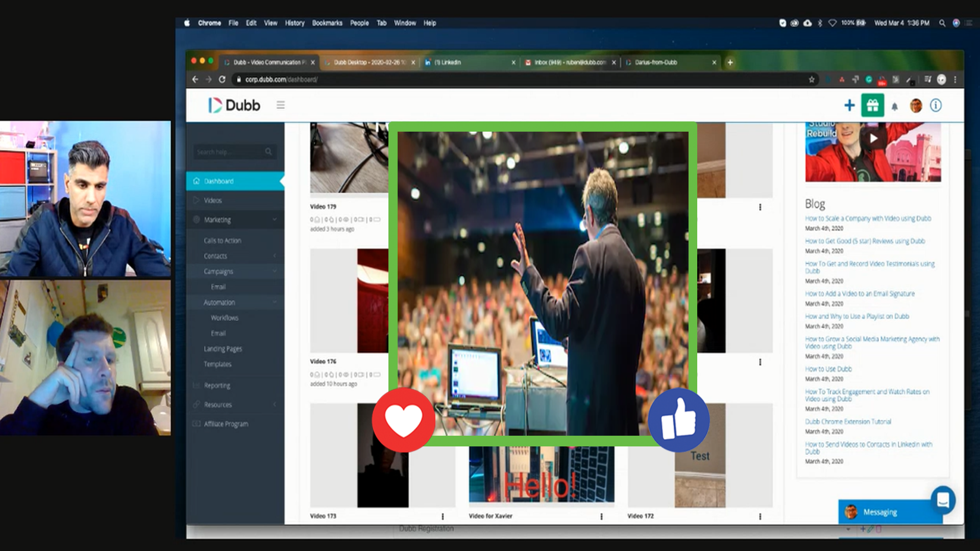Open the Video for Xavier Hello thumbnail
Screen dimensions: 980x551
542,474
